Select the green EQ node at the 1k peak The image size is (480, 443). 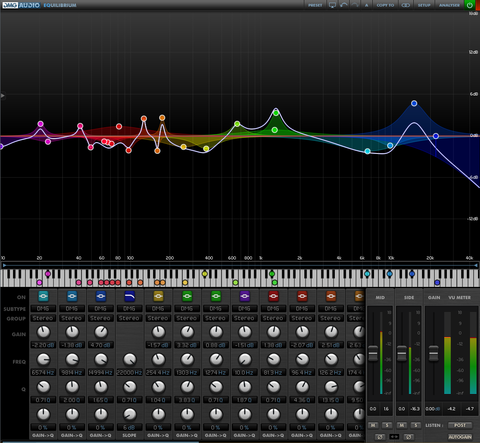[x=276, y=113]
